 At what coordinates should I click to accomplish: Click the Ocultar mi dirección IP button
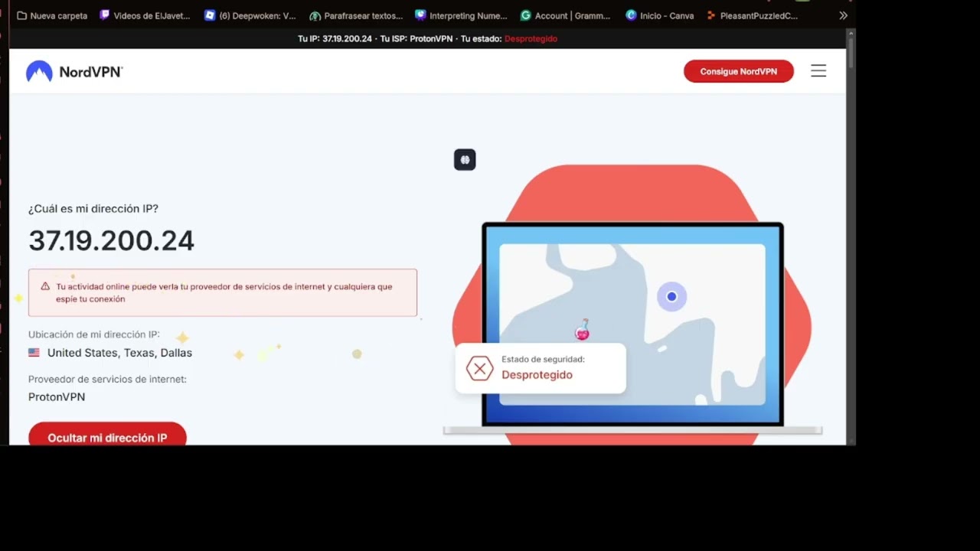tap(107, 435)
